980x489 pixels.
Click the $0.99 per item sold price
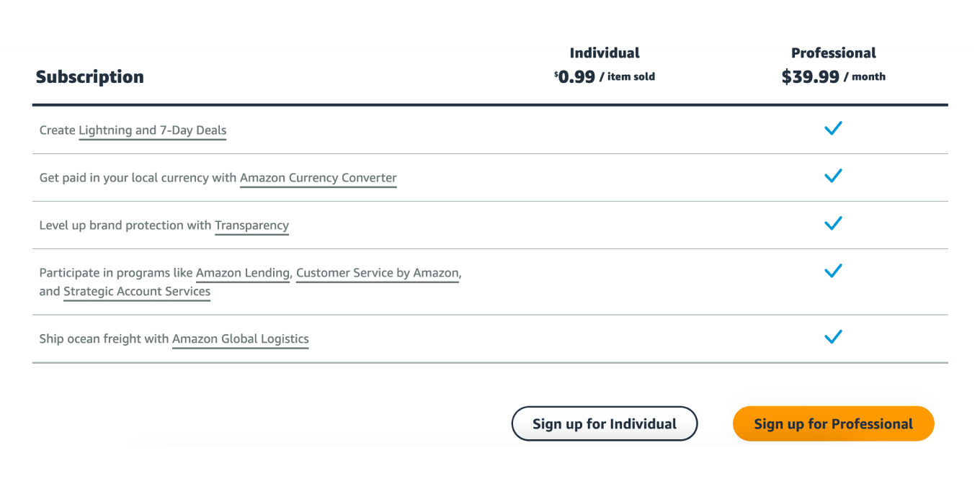605,77
